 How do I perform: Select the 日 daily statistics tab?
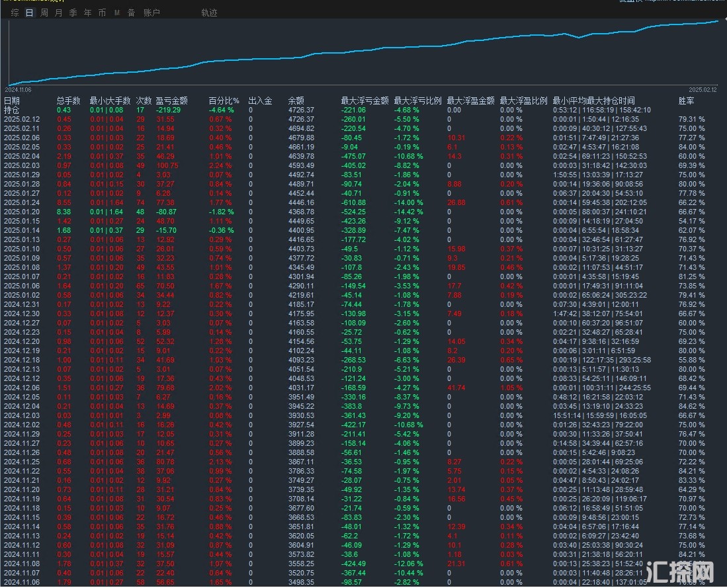click(x=29, y=13)
